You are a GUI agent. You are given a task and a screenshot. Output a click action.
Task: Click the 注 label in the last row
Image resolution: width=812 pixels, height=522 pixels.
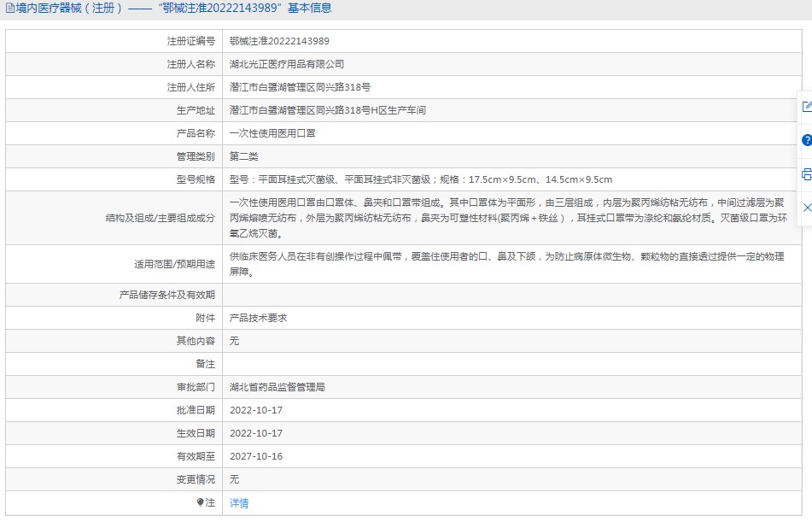point(210,502)
